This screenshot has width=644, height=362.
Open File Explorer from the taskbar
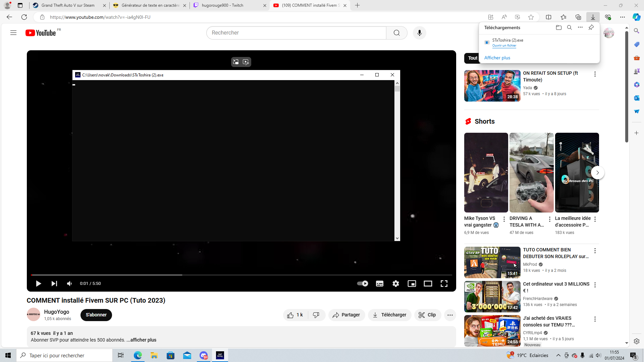pyautogui.click(x=154, y=355)
